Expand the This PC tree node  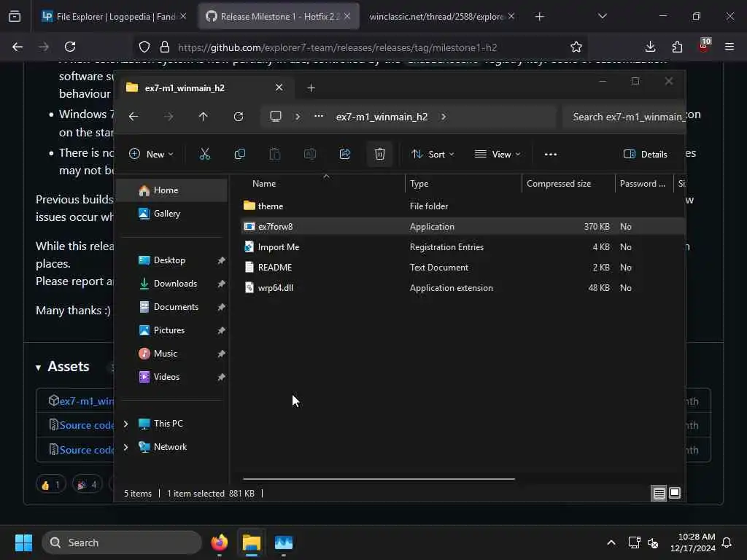click(125, 424)
